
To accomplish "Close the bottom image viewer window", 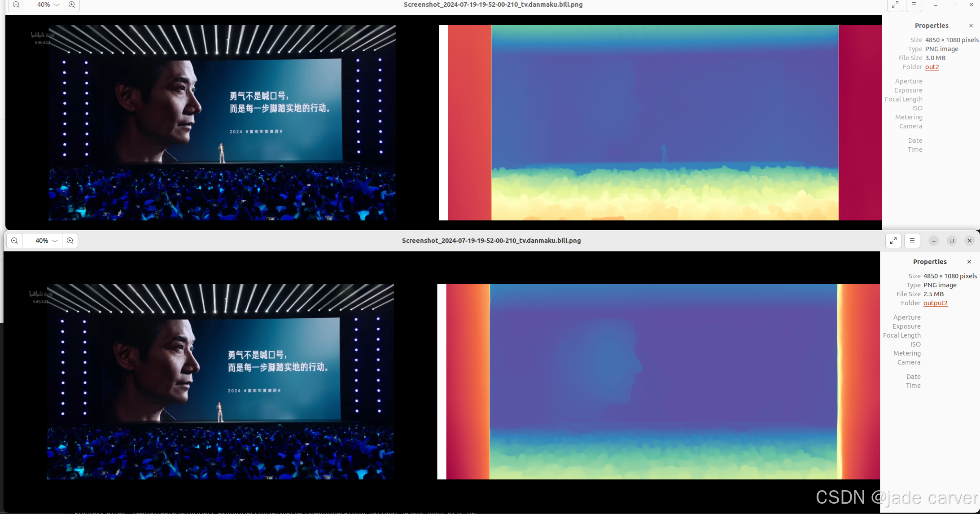I will point(970,241).
